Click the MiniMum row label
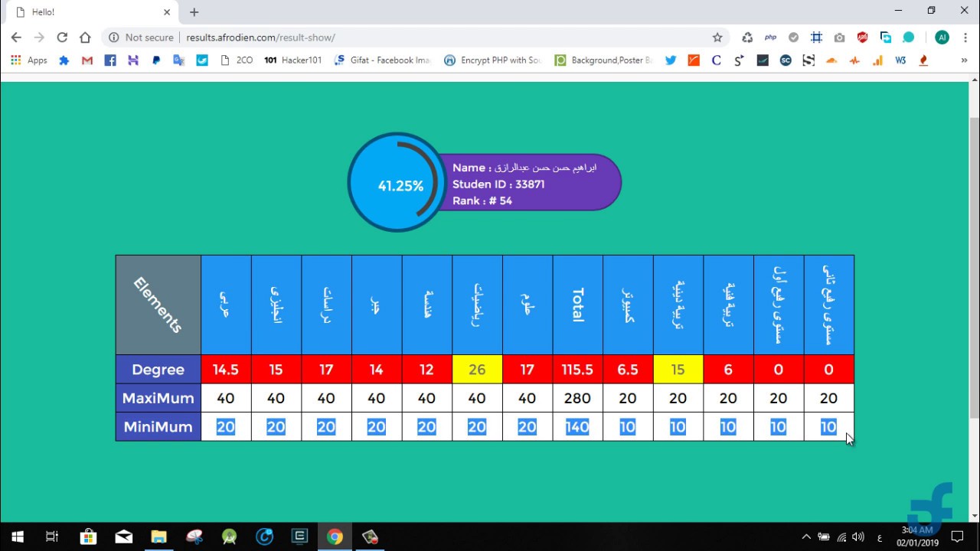Screen dimensions: 980x551 pos(158,426)
